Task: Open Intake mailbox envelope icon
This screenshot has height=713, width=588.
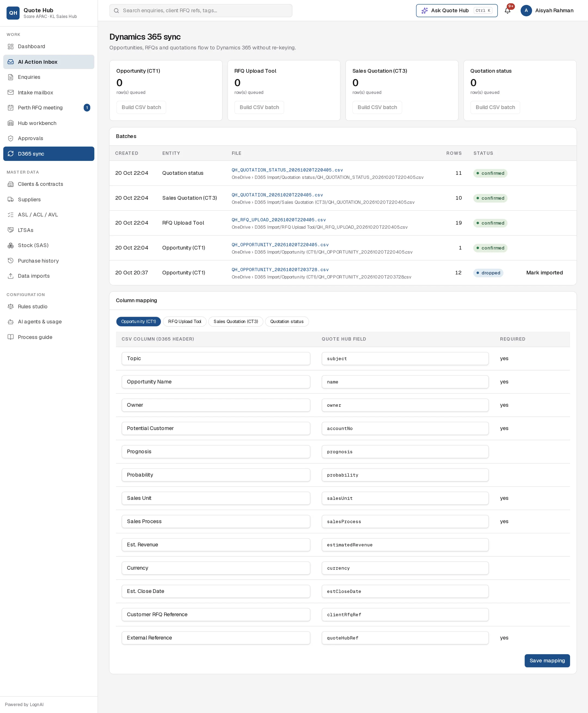Action: pos(11,93)
